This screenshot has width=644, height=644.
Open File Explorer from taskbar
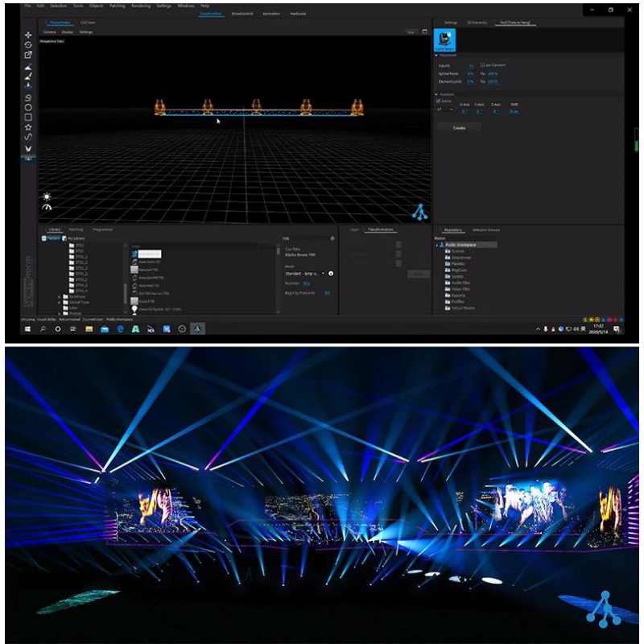click(x=89, y=329)
